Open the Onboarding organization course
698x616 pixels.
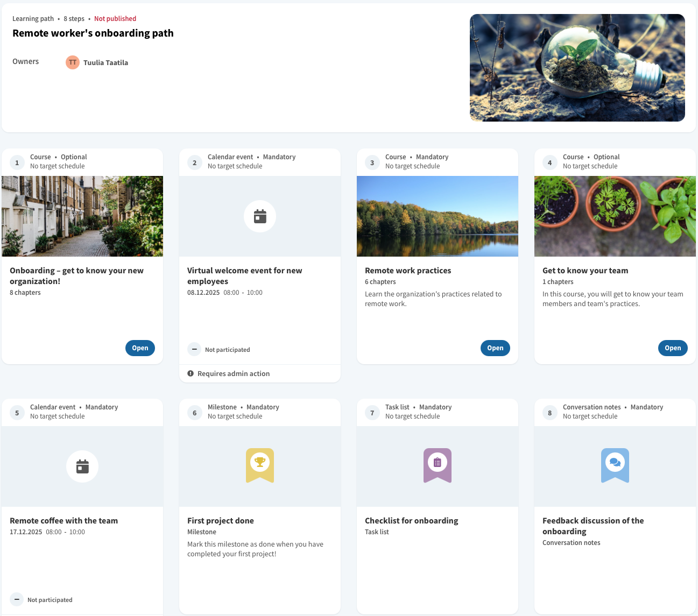[140, 348]
